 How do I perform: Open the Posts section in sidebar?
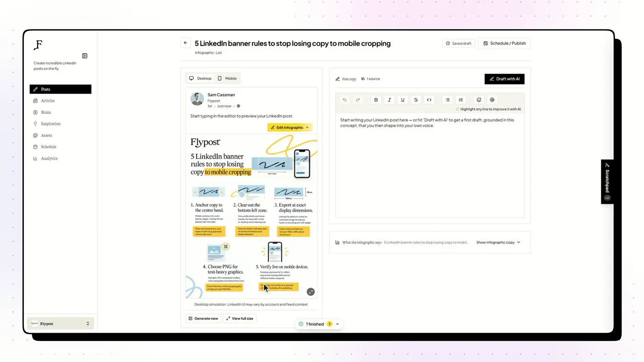60,89
